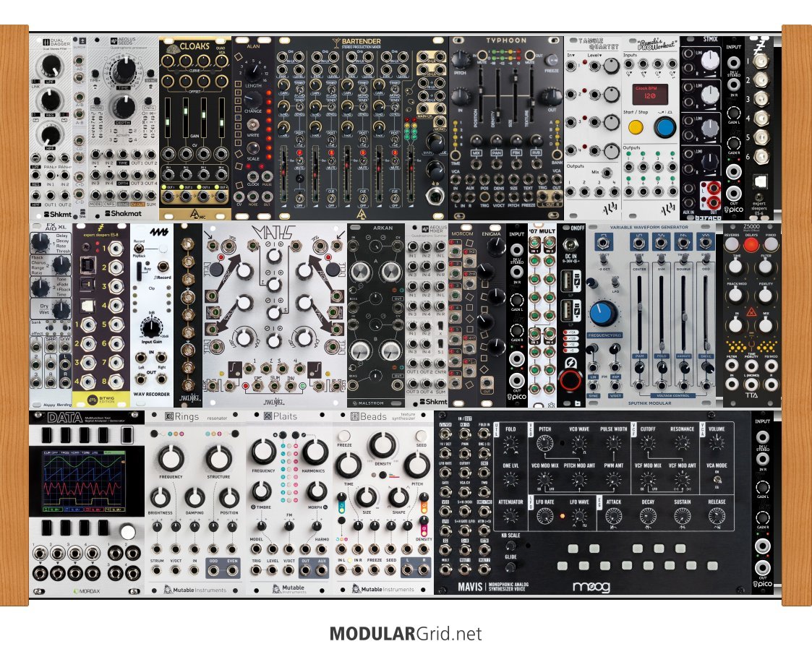Click the SUM jack on Aeolus Seeds
Image resolution: width=812 pixels, height=649 pixels.
[x=151, y=196]
